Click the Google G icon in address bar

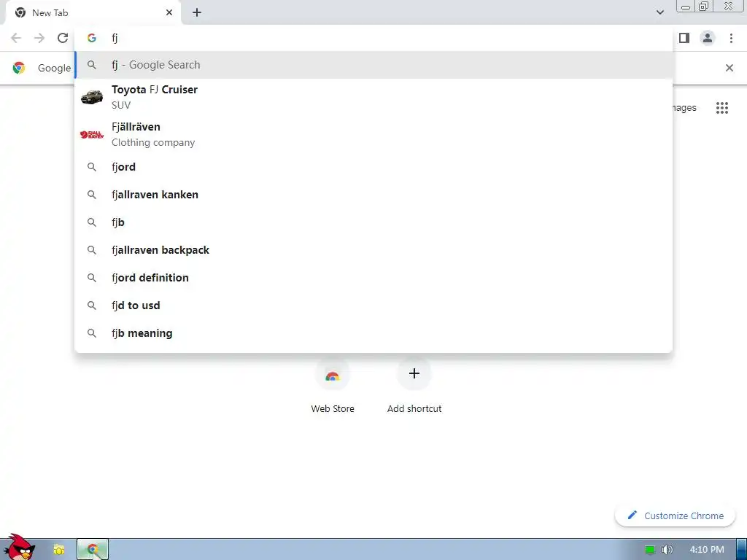coord(92,38)
